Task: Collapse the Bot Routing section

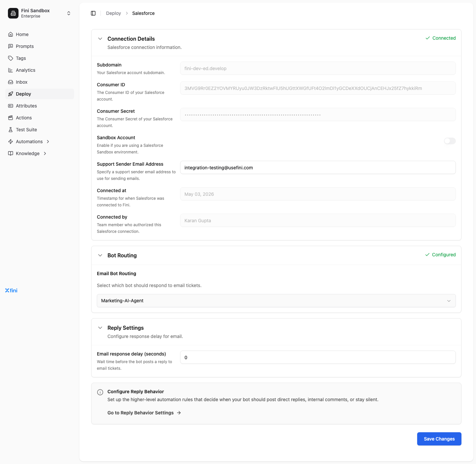Action: [x=100, y=255]
